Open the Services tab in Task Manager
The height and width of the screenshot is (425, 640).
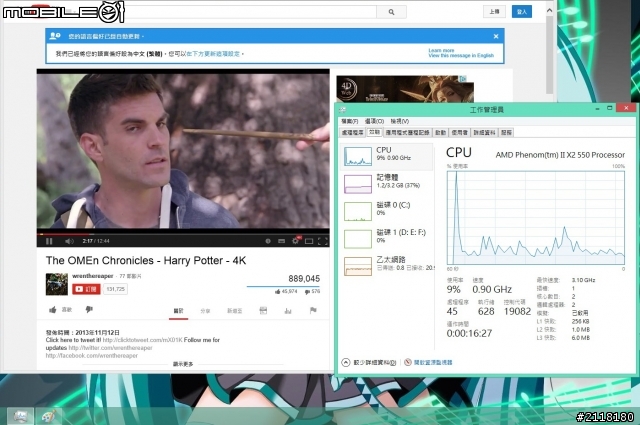pos(506,132)
